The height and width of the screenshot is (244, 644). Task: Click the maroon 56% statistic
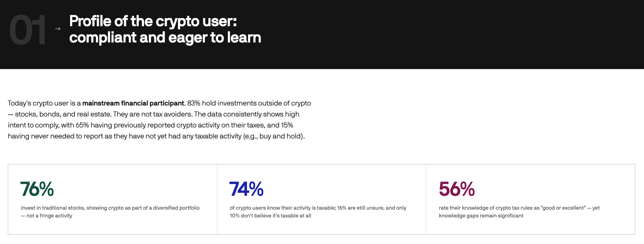tap(456, 189)
